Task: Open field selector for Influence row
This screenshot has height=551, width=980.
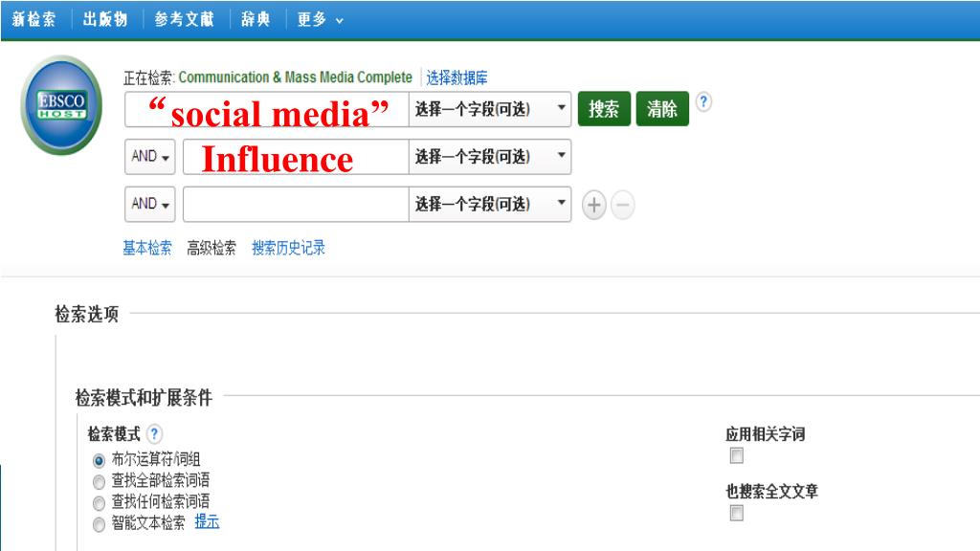Action: [x=490, y=157]
